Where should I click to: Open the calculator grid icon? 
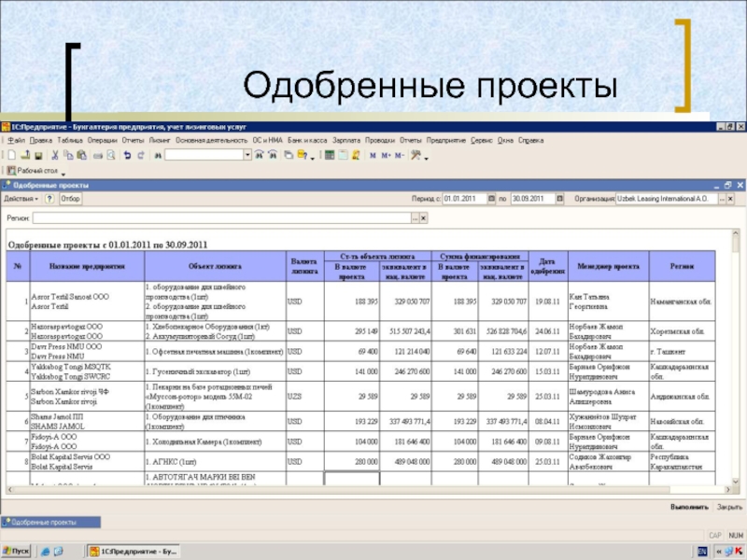tap(330, 155)
